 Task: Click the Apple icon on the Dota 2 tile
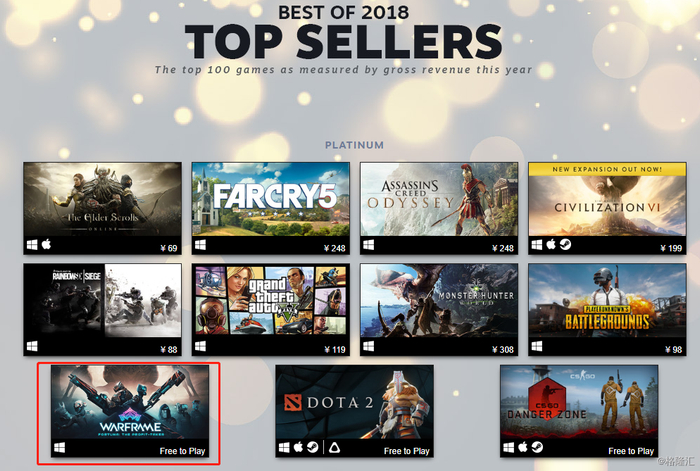point(298,447)
